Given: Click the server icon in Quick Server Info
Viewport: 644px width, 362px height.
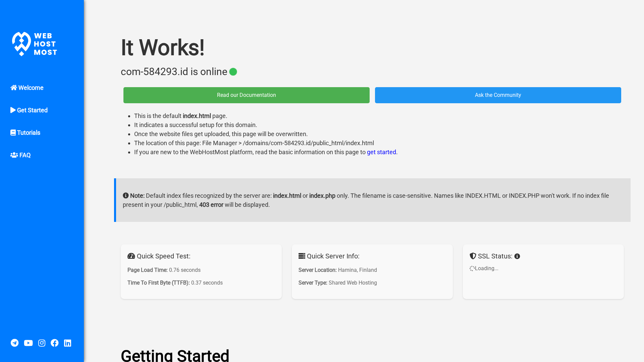Looking at the screenshot, I should [x=302, y=256].
